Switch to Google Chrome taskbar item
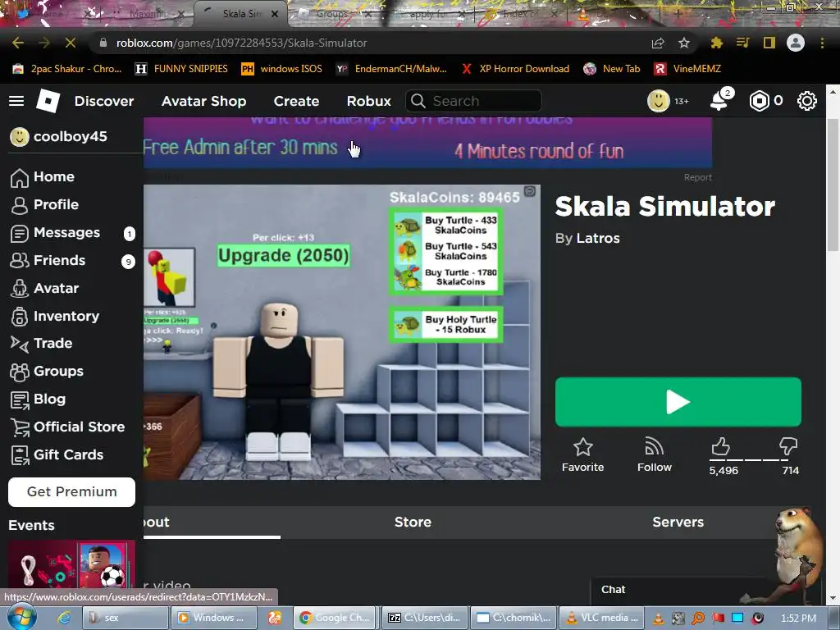The image size is (840, 630). click(336, 618)
